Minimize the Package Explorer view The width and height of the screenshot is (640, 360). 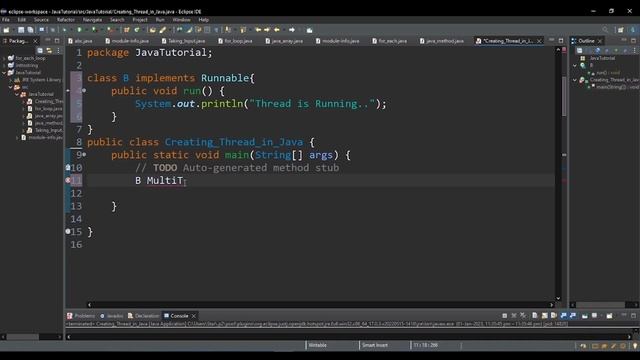[48, 41]
